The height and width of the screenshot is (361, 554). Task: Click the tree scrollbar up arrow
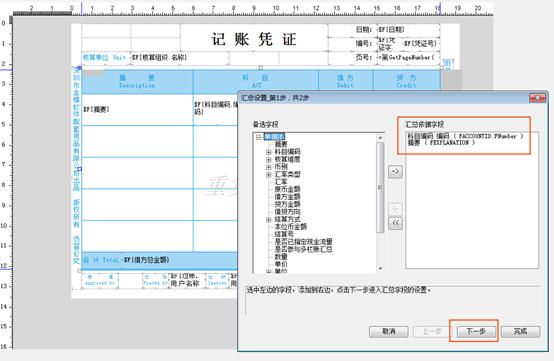tap(380, 137)
